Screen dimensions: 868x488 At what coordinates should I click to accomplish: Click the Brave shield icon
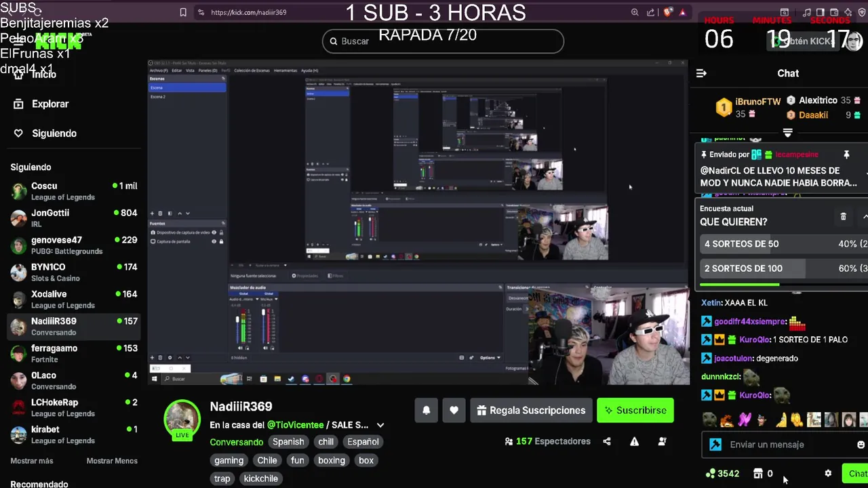point(668,12)
